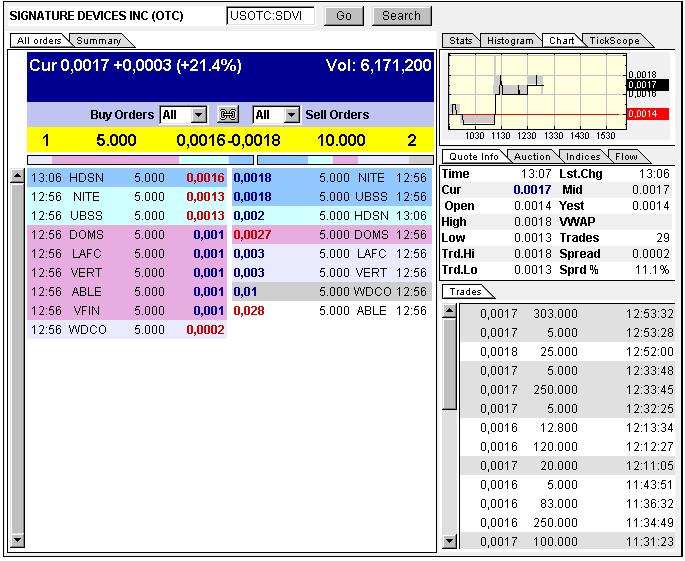Switch to the All orders tab
The height and width of the screenshot is (561, 685).
[x=39, y=41]
